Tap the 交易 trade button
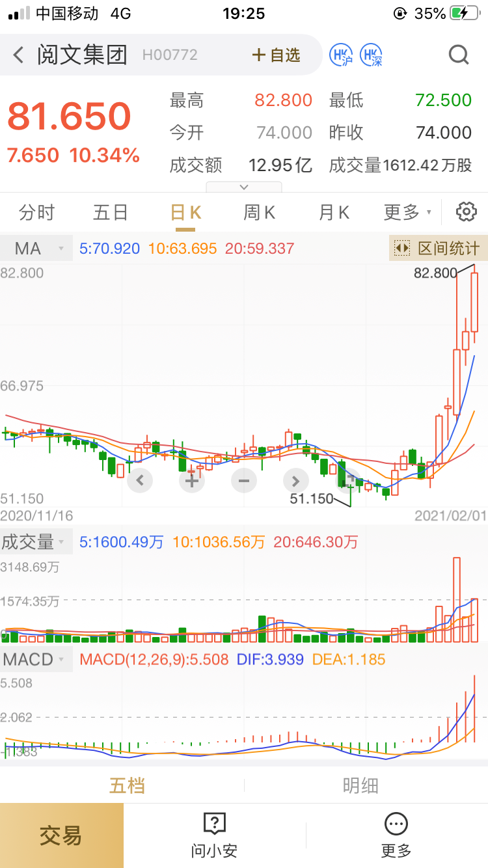Screen dimensions: 488x868 pyautogui.click(x=62, y=835)
